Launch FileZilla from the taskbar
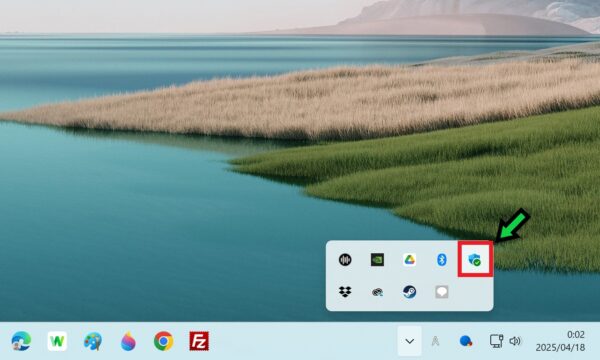Image resolution: width=600 pixels, height=360 pixels. [199, 341]
